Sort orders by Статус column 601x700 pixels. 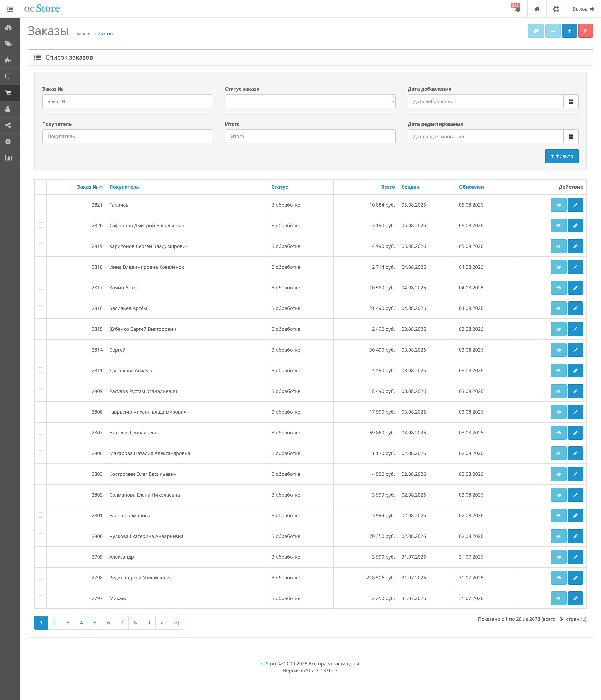coord(280,187)
